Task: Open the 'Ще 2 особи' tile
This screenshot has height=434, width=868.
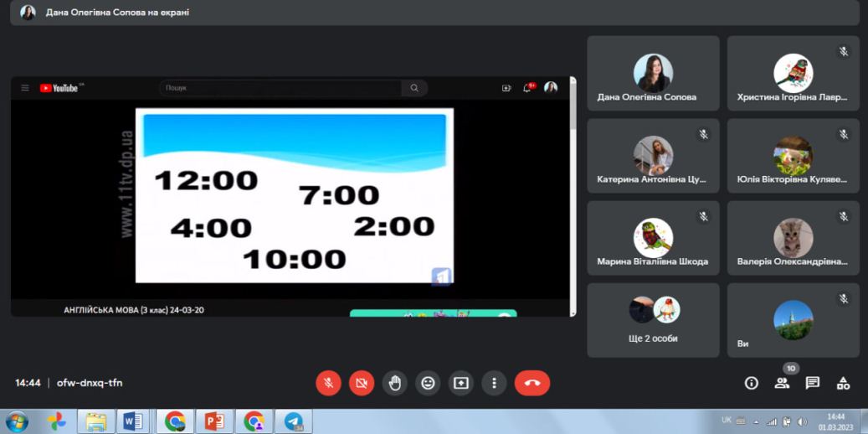Action: (x=653, y=320)
